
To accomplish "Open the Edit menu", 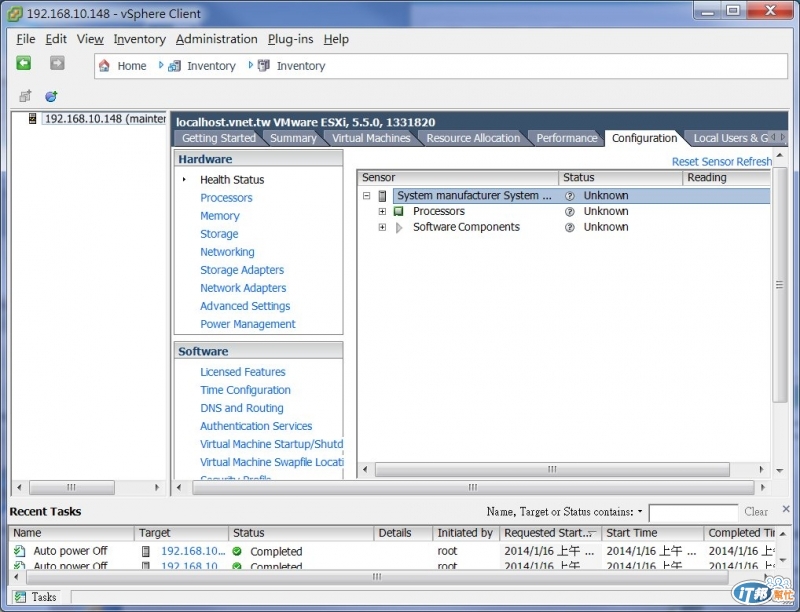I will (x=56, y=39).
